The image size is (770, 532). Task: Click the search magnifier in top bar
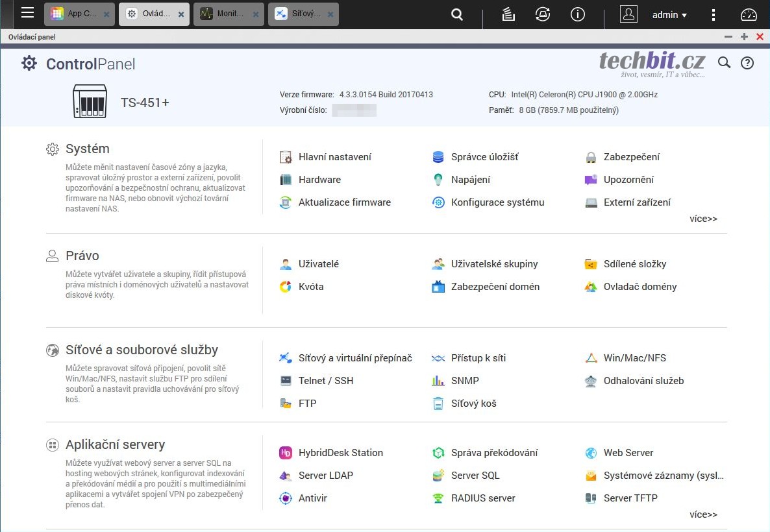pos(457,14)
